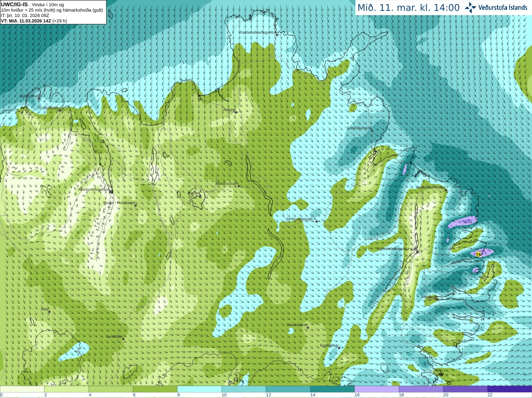This screenshot has width=532, height=398.
Task: Select the Reykir í Fnjóskadal station marker
Action: tap(135, 205)
